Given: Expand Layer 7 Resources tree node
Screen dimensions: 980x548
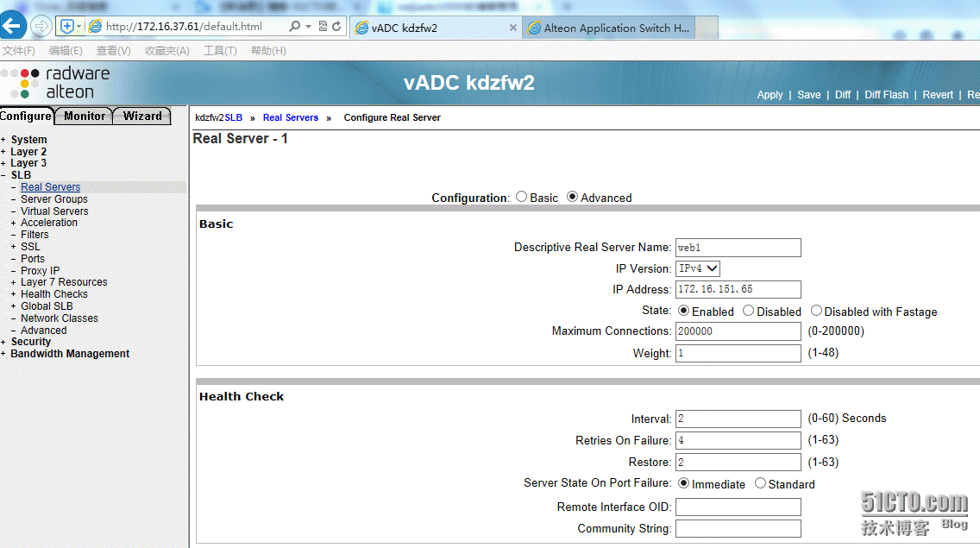Looking at the screenshot, I should (x=13, y=282).
